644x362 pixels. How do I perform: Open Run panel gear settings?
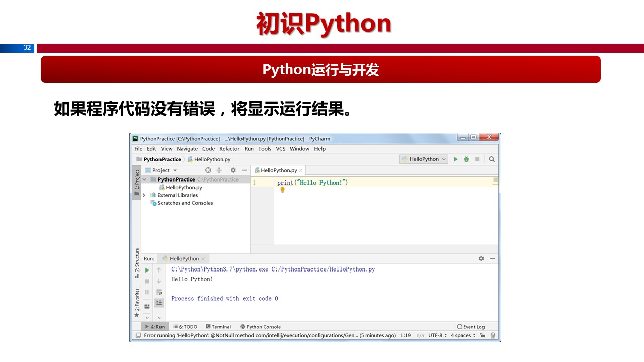point(481,258)
